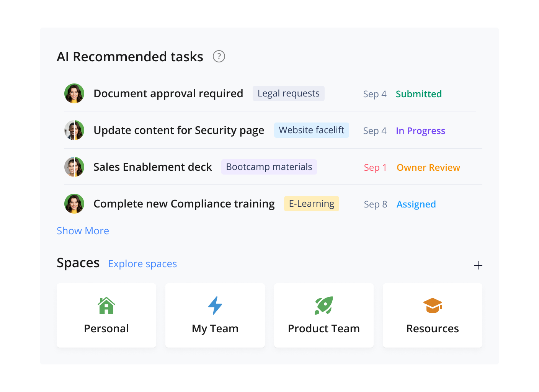Open the help tooltip next to AI Recommended tasks
539x392 pixels.
coord(219,56)
